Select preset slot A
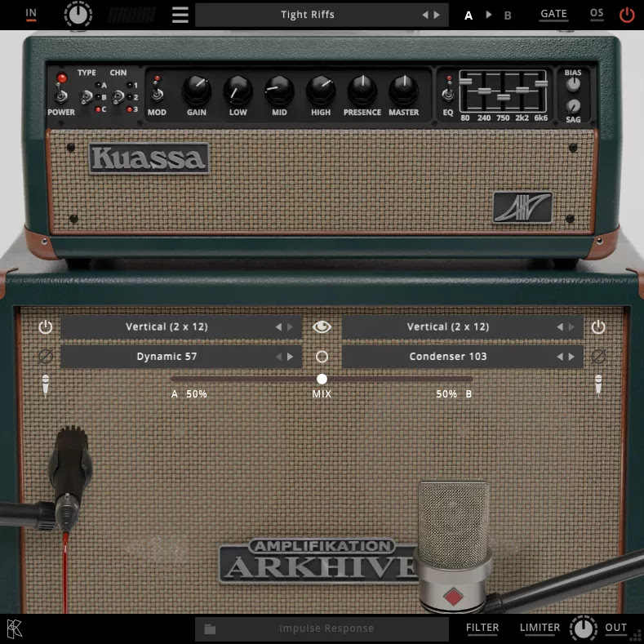The width and height of the screenshot is (644, 644). [x=469, y=15]
